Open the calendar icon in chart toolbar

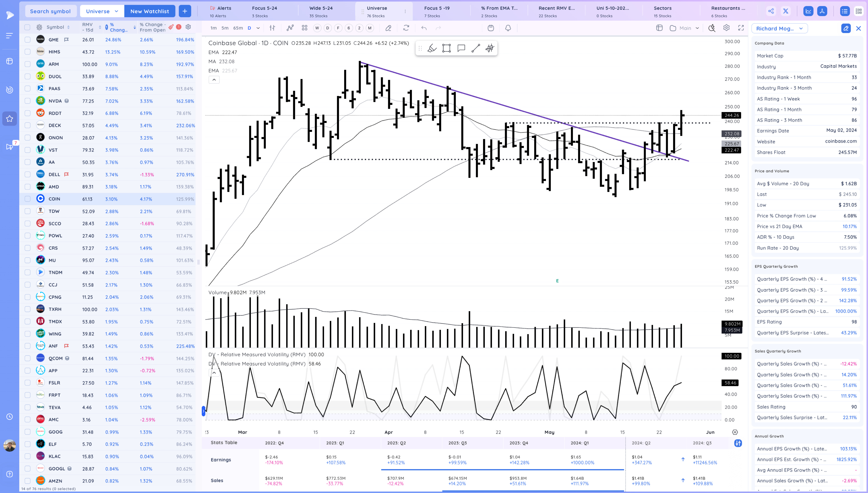(491, 28)
